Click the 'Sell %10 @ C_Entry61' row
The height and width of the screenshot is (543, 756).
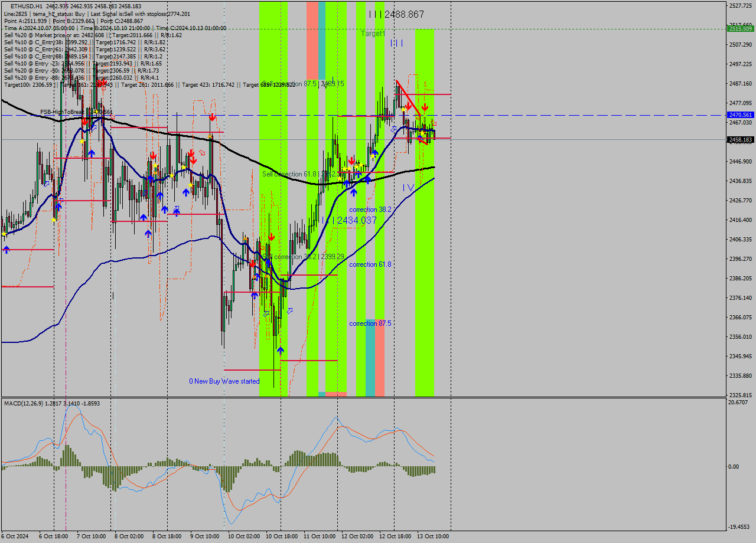tap(84, 49)
